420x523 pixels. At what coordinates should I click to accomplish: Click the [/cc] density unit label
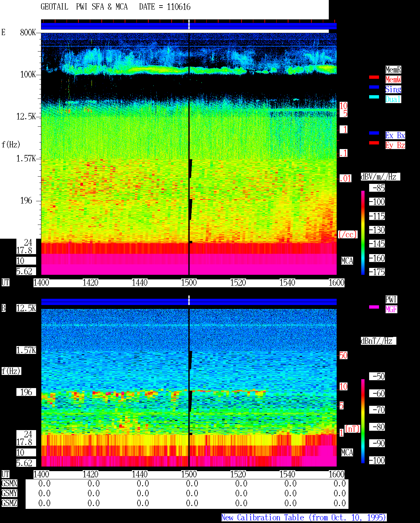[x=347, y=235]
